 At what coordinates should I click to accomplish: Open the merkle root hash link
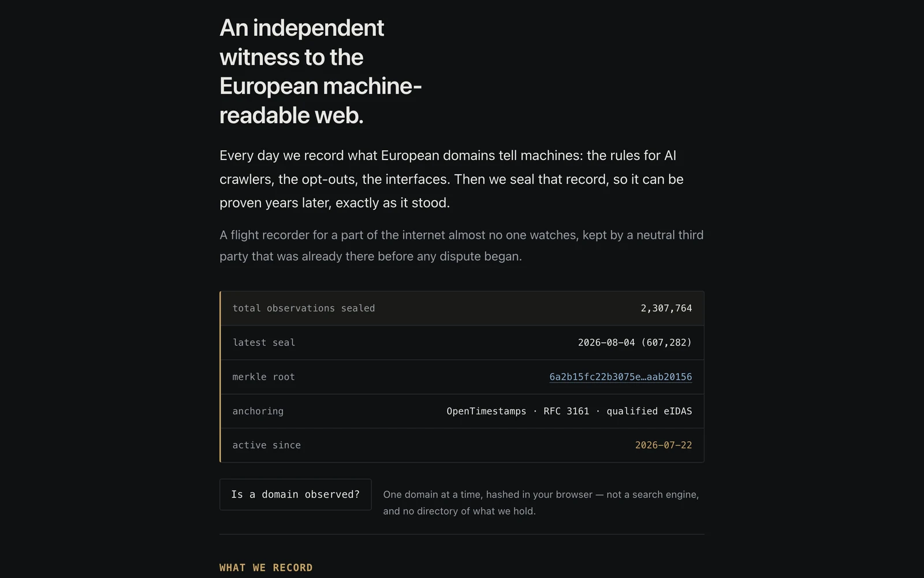pos(620,377)
